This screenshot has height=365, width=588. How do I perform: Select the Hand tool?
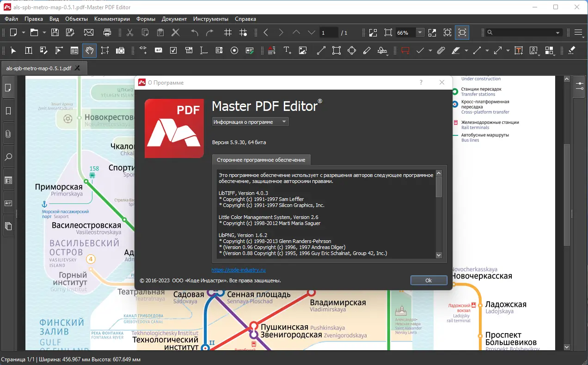(89, 50)
